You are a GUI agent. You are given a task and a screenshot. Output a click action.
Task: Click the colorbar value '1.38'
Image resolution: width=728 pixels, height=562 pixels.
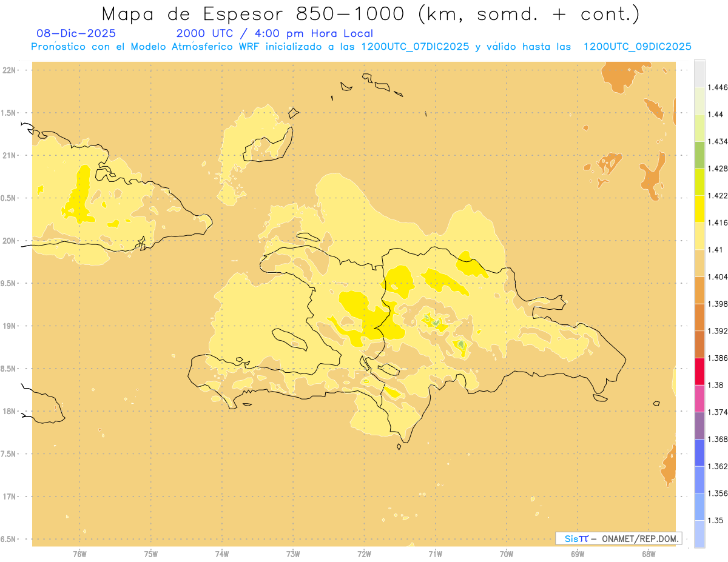pos(716,385)
